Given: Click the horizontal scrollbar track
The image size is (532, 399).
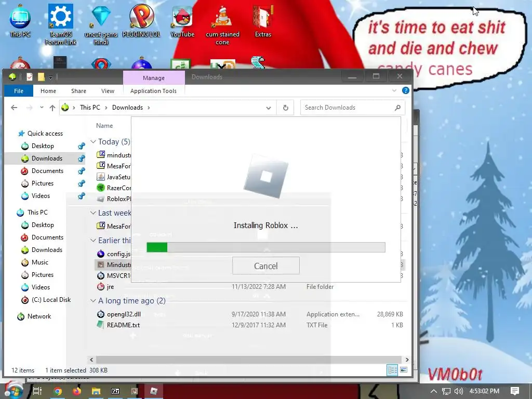Looking at the screenshot, I should [249, 360].
